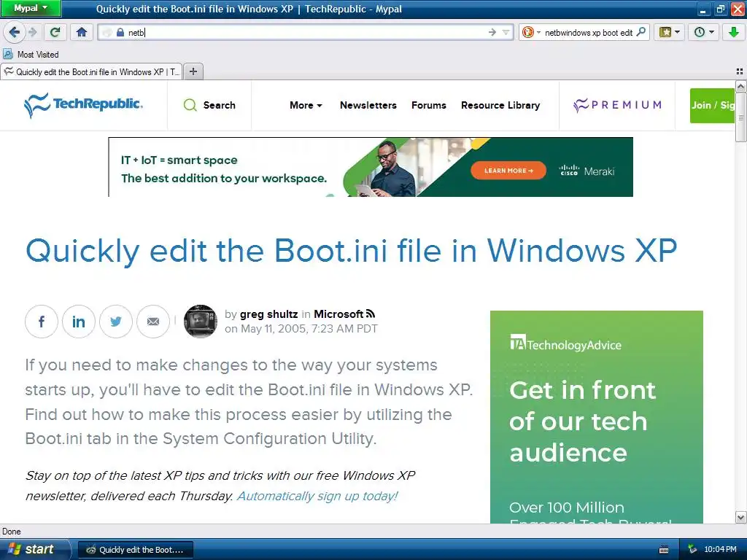Click the TechnologyAdvice sidebar ad
The height and width of the screenshot is (560, 747).
click(597, 417)
